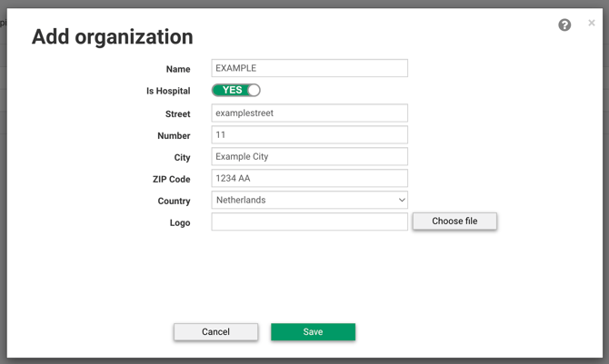Click the Choose file button
The image size is (609, 364).
pos(454,221)
